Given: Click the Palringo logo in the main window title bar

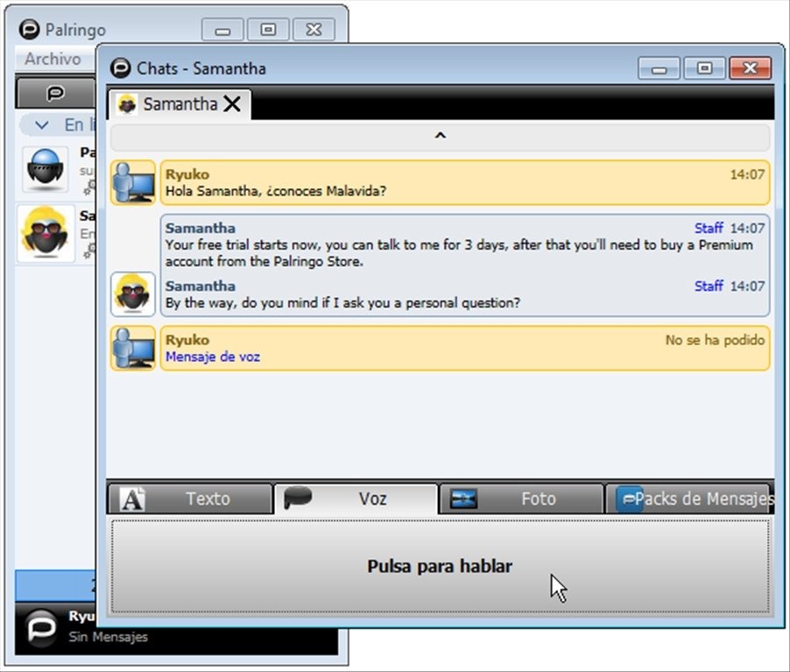Looking at the screenshot, I should coord(29,29).
